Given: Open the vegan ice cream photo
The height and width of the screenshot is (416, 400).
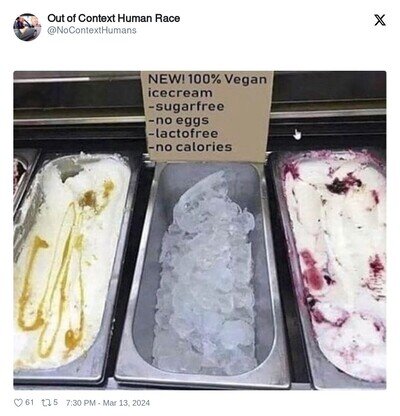Looking at the screenshot, I should 200,230.
